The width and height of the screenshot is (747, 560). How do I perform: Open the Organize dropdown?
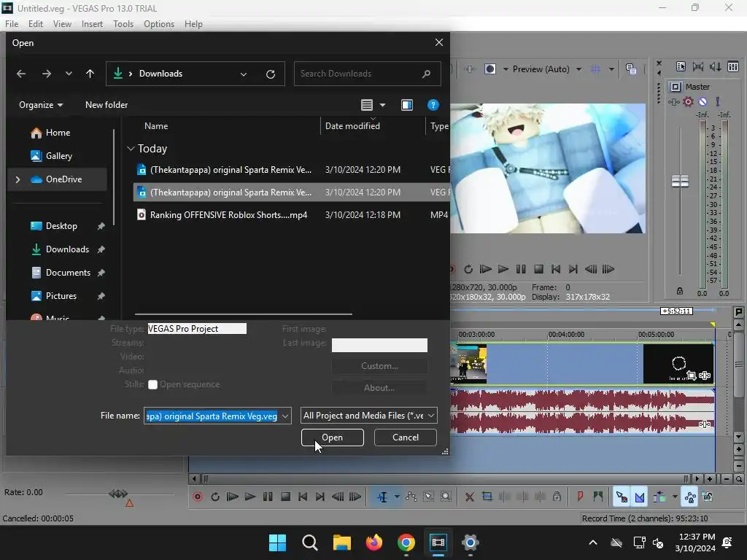click(x=41, y=105)
